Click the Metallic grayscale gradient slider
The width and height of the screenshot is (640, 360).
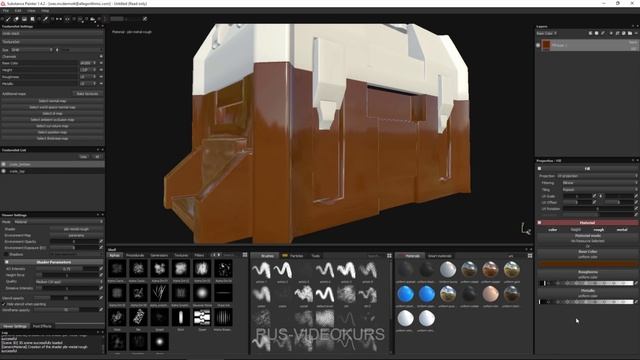coord(587,302)
